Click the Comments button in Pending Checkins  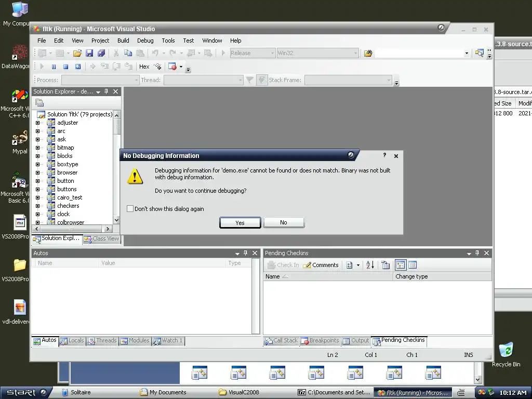321,265
